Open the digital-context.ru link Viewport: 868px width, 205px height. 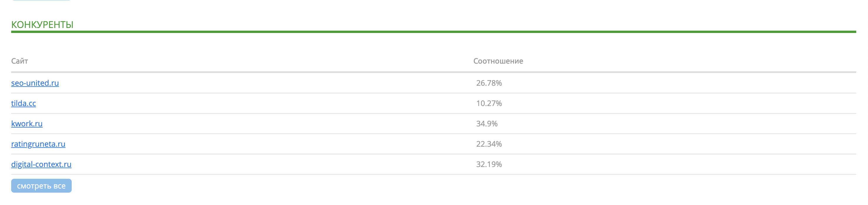coord(41,164)
